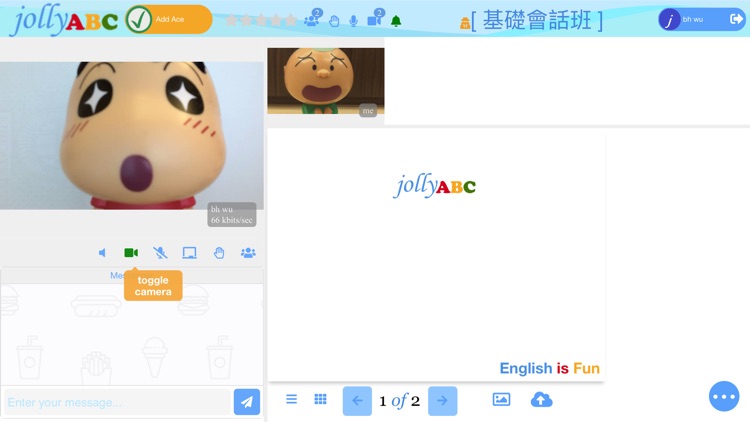Click the jollyABC logo on the slide
Screen dimensions: 750x422
point(435,186)
